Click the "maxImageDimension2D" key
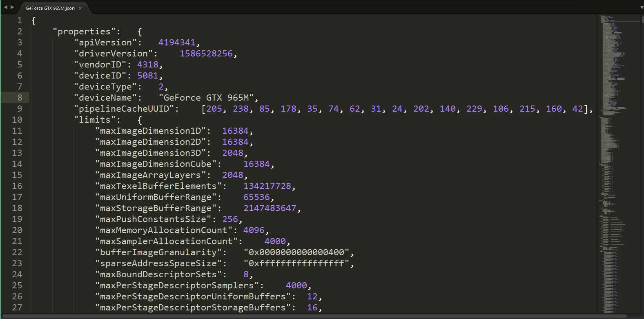Viewport: 644px width, 319px height. 150,142
